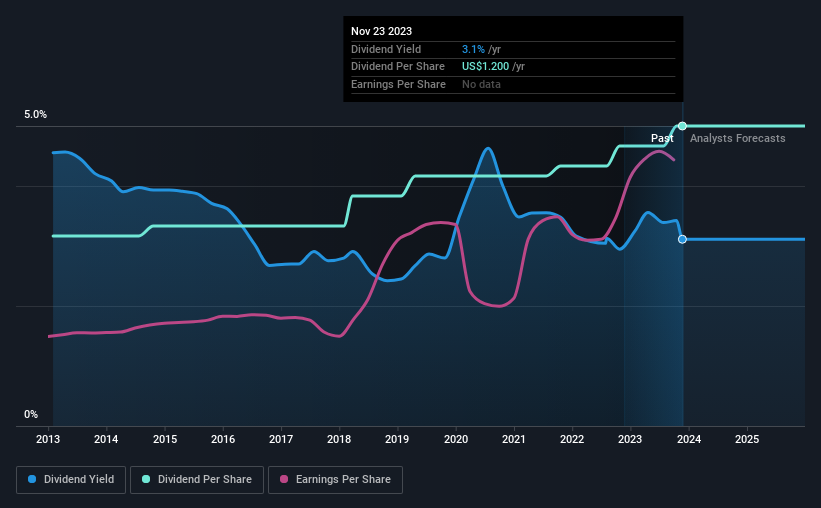Click the 2013 x-axis label
The height and width of the screenshot is (508, 821).
[x=48, y=439]
